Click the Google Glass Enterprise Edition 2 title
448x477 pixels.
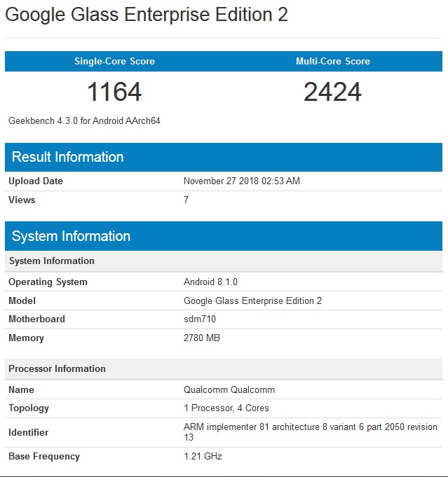(147, 15)
